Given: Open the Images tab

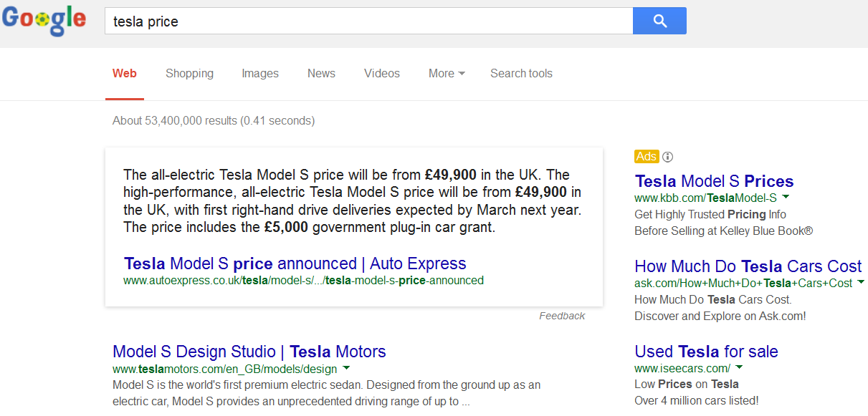Looking at the screenshot, I should [x=260, y=73].
